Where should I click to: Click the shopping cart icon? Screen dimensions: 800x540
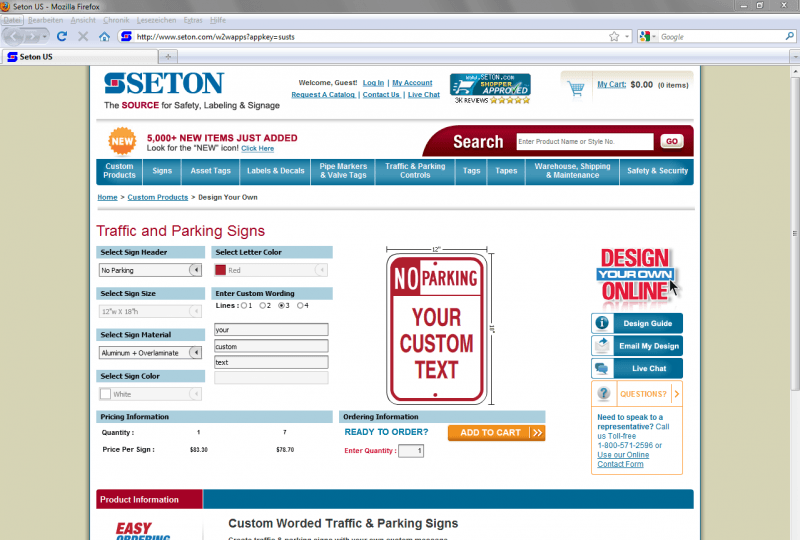pyautogui.click(x=576, y=88)
